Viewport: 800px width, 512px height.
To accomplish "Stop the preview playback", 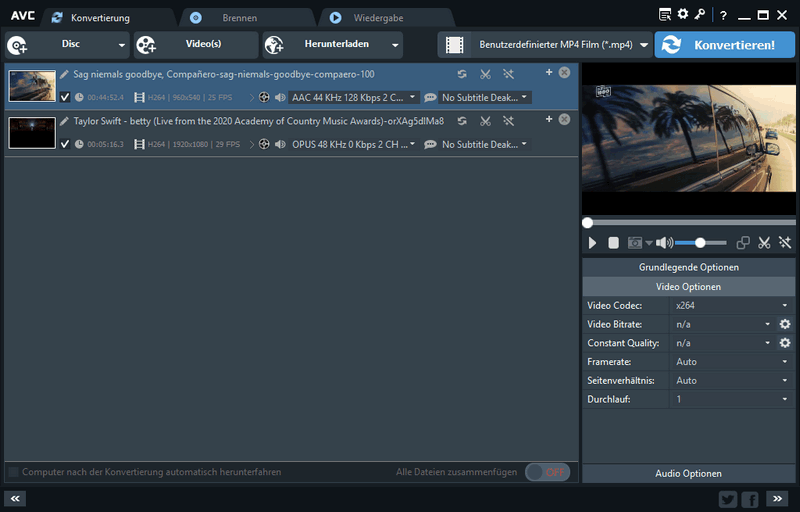I will [x=613, y=243].
